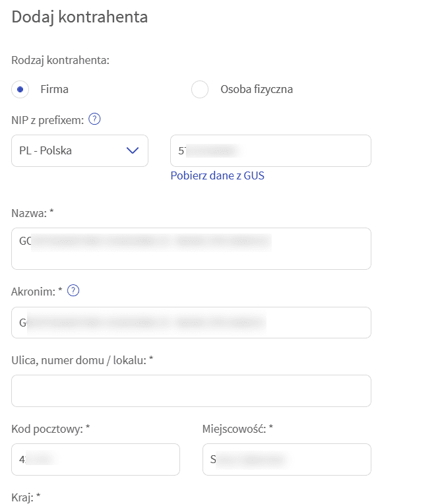Screen dimensions: 440x504
Task: Click the Miejscowość label
Action: (x=237, y=429)
